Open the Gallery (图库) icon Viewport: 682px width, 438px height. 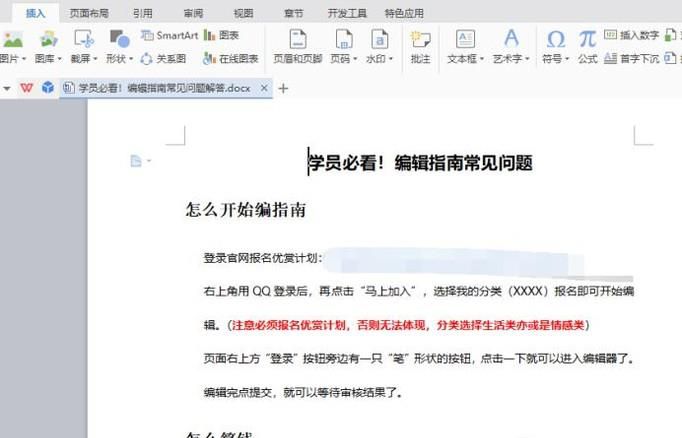[x=48, y=40]
